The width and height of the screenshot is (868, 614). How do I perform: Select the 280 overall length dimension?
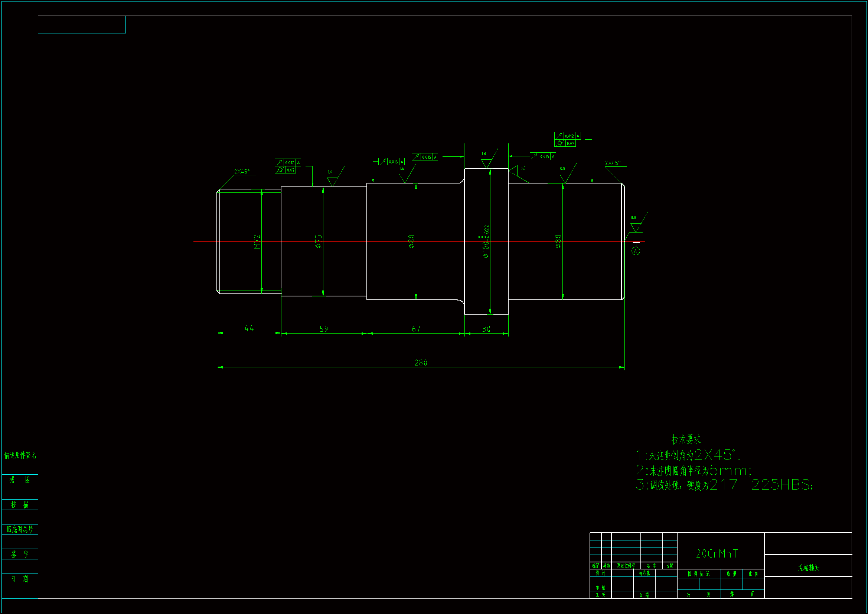421,363
